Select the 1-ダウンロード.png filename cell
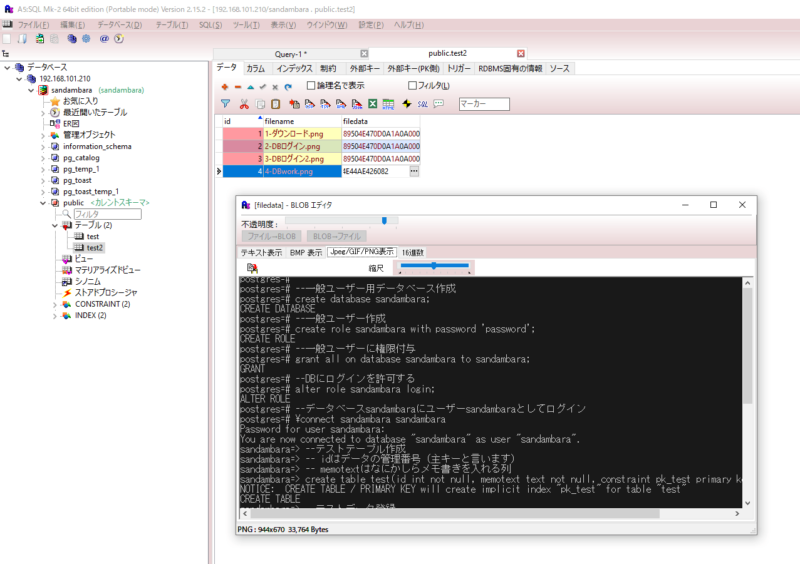Viewport: 800px width, 564px height. tap(302, 134)
